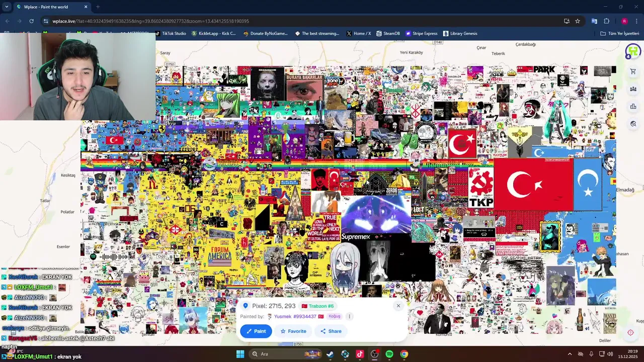The width and height of the screenshot is (644, 362).
Task: Click the install app icon in address bar
Action: [x=567, y=21]
